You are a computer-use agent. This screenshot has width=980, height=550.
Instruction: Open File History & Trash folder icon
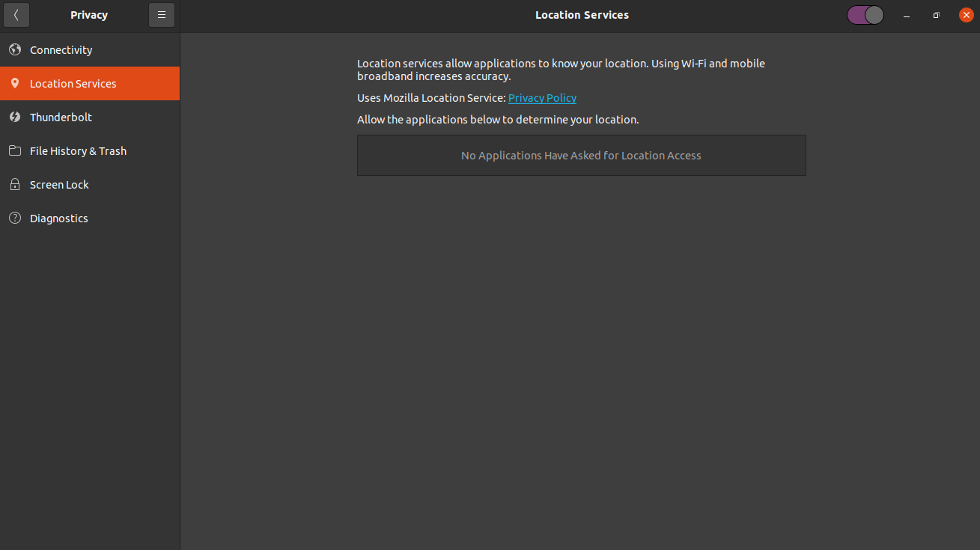13,150
